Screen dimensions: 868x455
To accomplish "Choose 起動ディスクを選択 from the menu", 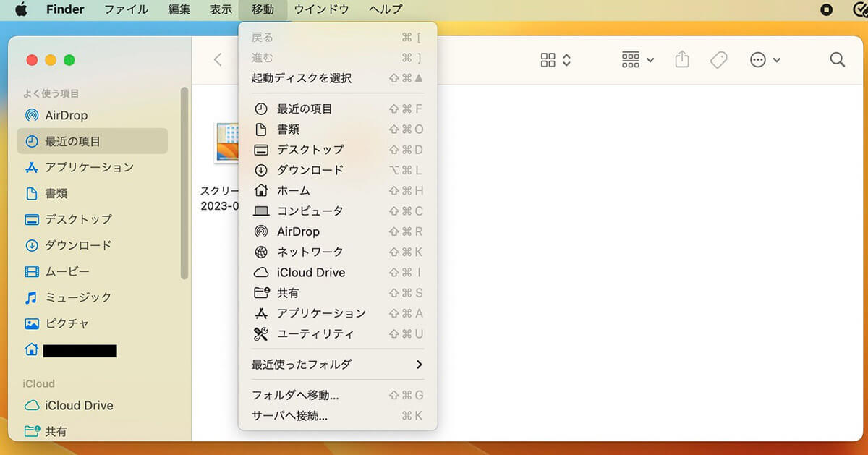I will tap(337, 78).
